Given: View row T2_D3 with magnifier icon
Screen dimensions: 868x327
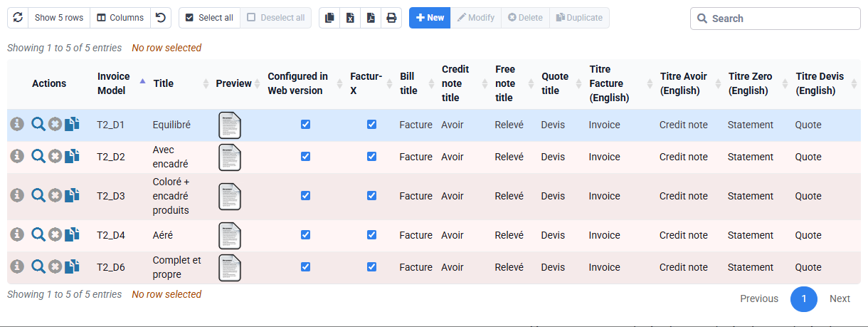Looking at the screenshot, I should (38, 195).
